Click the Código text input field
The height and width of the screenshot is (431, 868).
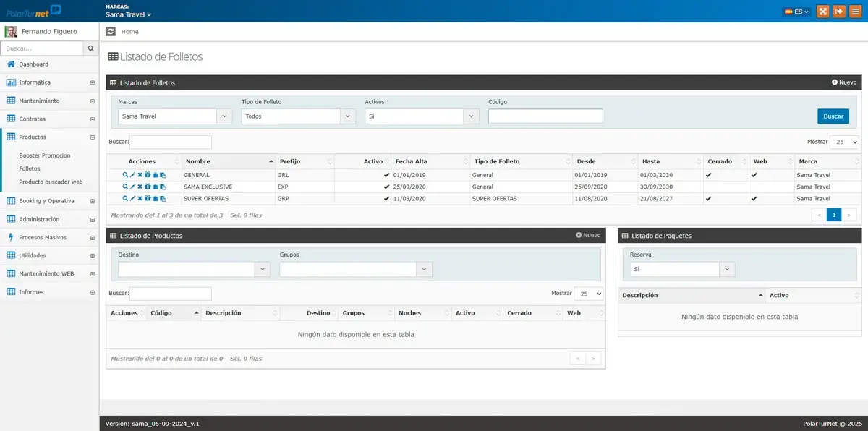[545, 116]
